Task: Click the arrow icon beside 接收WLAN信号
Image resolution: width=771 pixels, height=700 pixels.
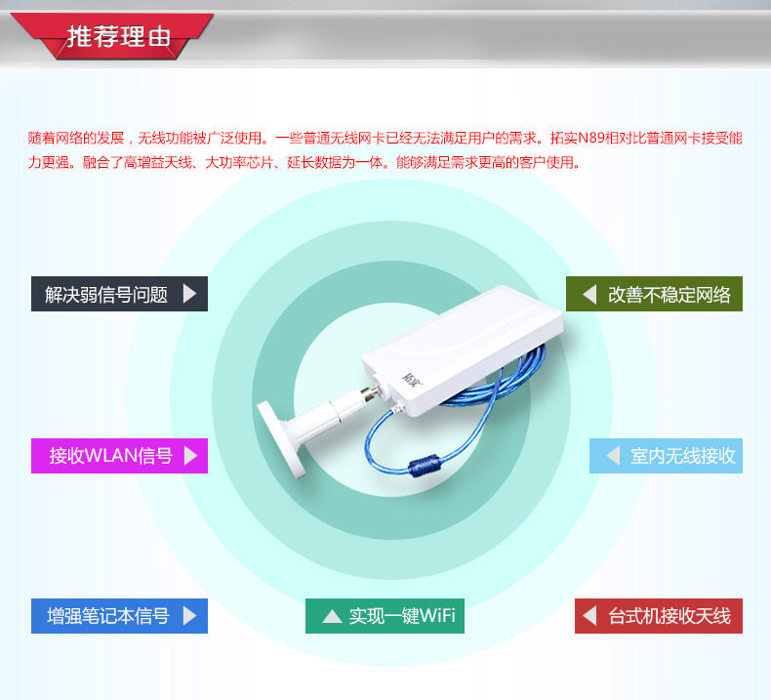Action: 190,456
